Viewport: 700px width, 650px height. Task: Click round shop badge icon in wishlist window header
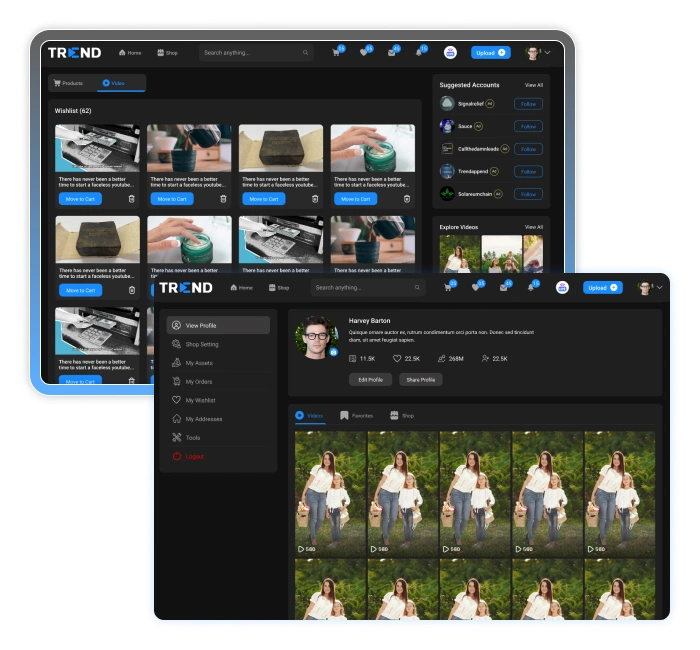450,52
